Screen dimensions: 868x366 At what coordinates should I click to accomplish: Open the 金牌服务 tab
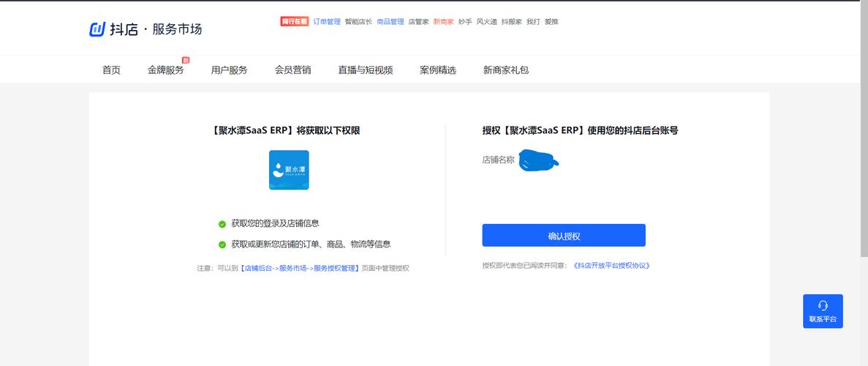(x=165, y=70)
